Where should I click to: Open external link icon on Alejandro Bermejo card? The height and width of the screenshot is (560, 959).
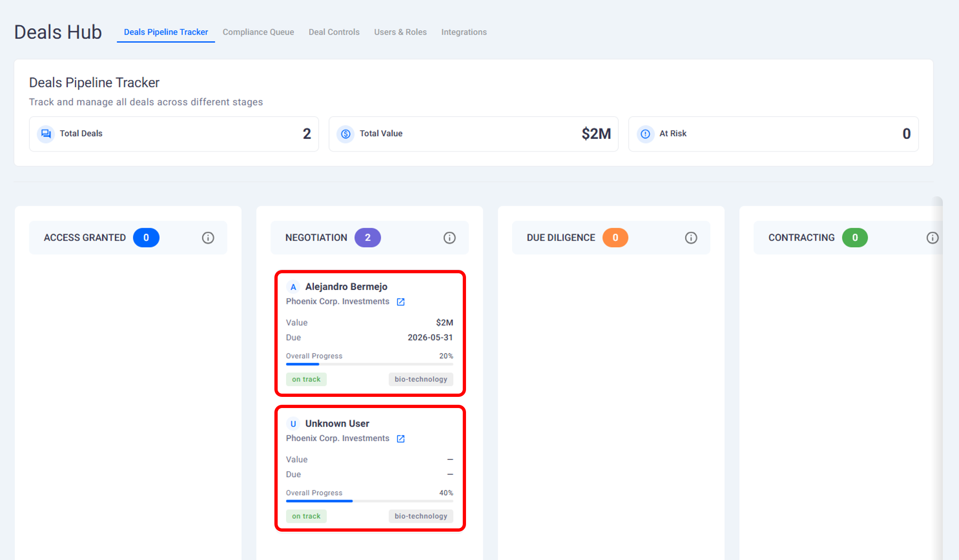pos(400,302)
